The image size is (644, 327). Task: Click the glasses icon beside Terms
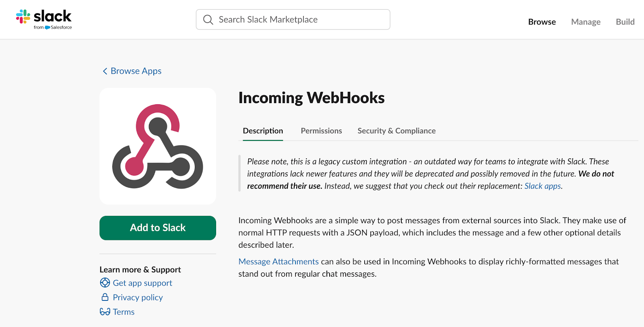point(105,312)
